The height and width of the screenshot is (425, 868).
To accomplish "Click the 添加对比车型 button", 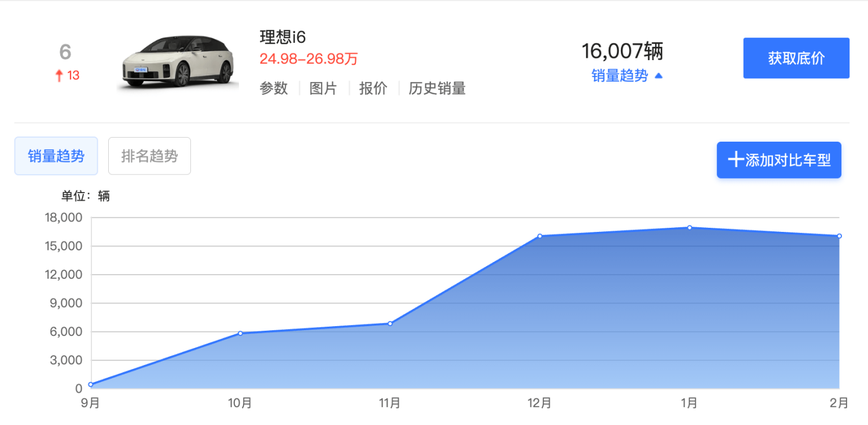I will point(779,160).
